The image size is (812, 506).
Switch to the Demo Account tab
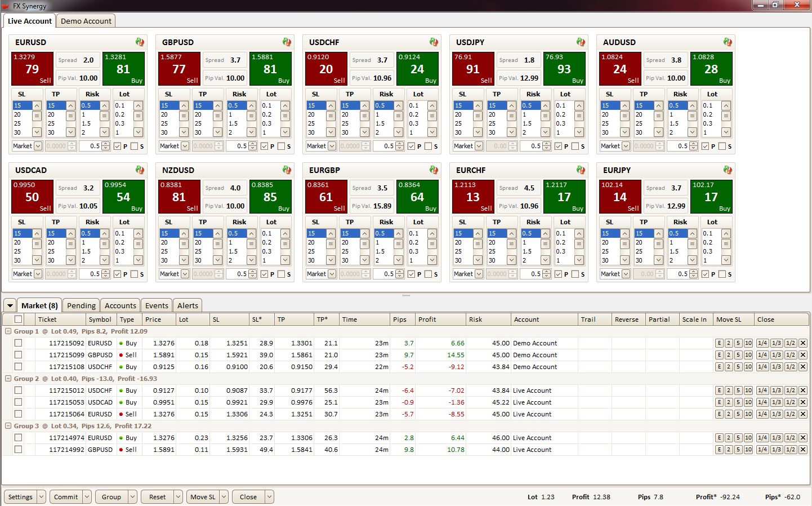[x=86, y=20]
